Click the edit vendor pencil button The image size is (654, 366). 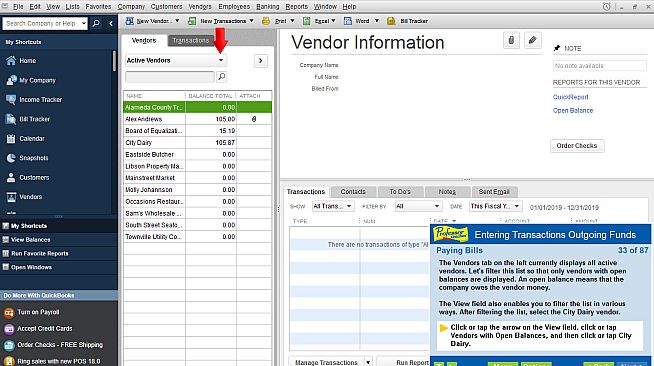[532, 40]
